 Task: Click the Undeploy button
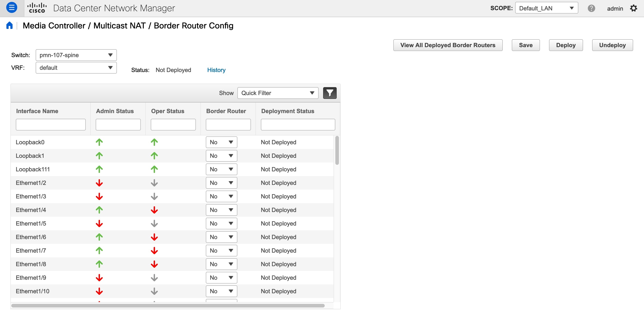point(612,45)
